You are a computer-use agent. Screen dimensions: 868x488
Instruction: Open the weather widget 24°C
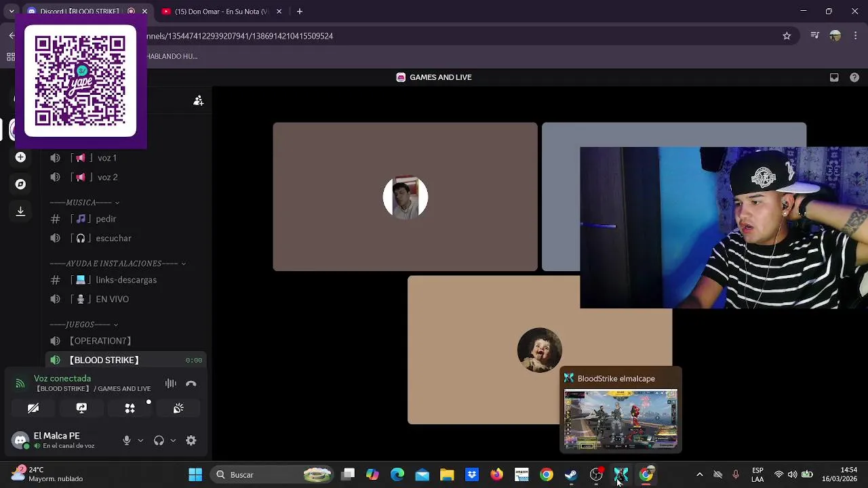[x=46, y=474]
